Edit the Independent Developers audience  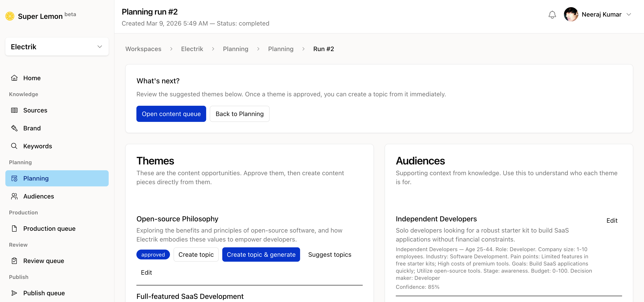(x=612, y=220)
